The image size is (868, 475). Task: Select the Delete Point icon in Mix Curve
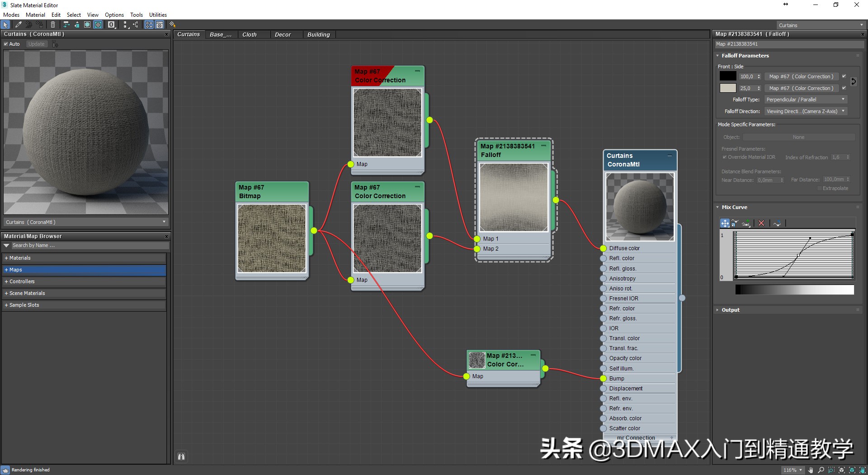761,223
